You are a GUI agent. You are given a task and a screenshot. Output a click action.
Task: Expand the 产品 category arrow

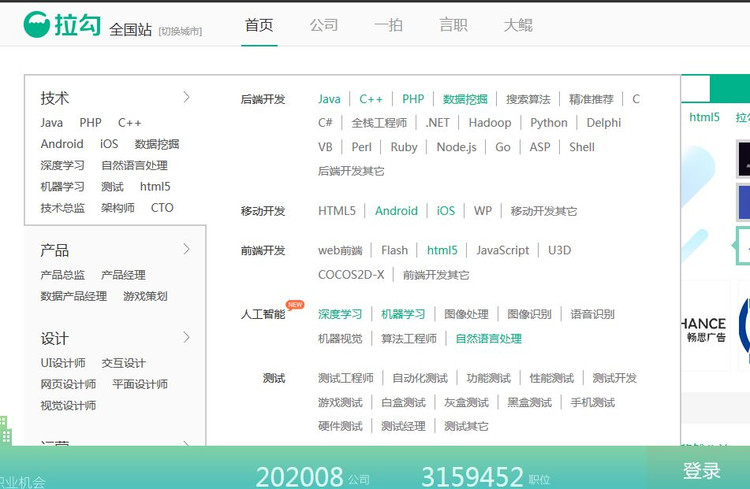(187, 249)
